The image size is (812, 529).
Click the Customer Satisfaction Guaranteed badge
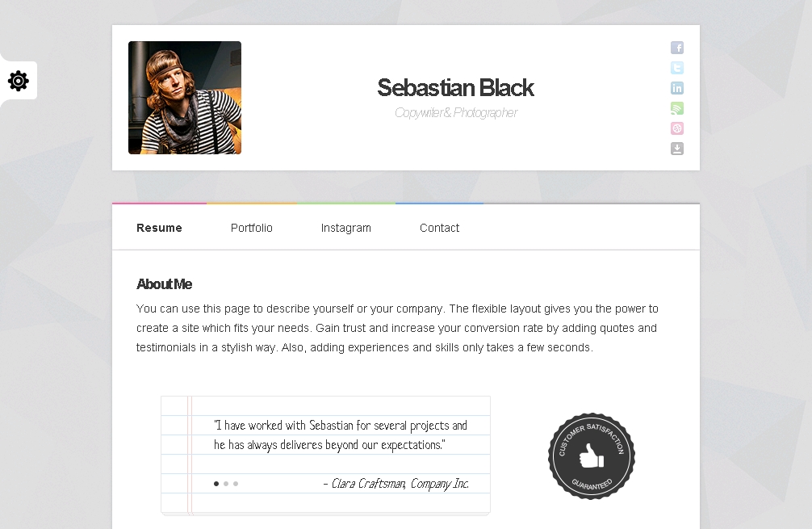coord(592,456)
